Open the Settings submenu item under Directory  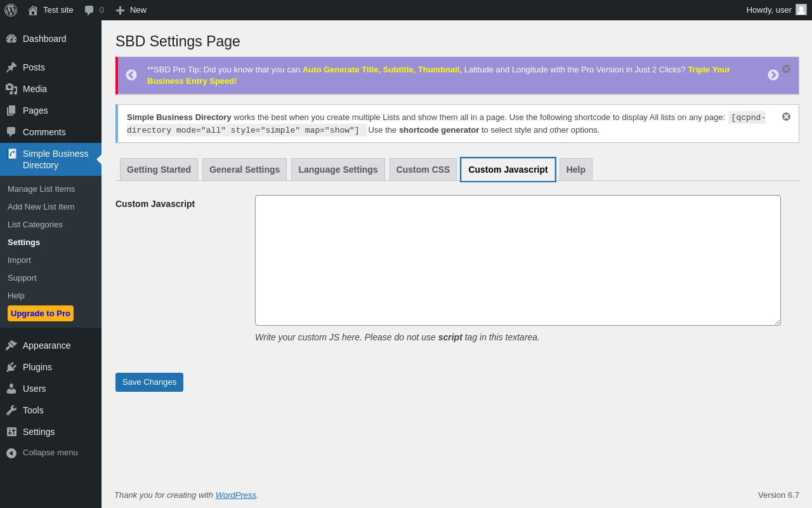[23, 243]
